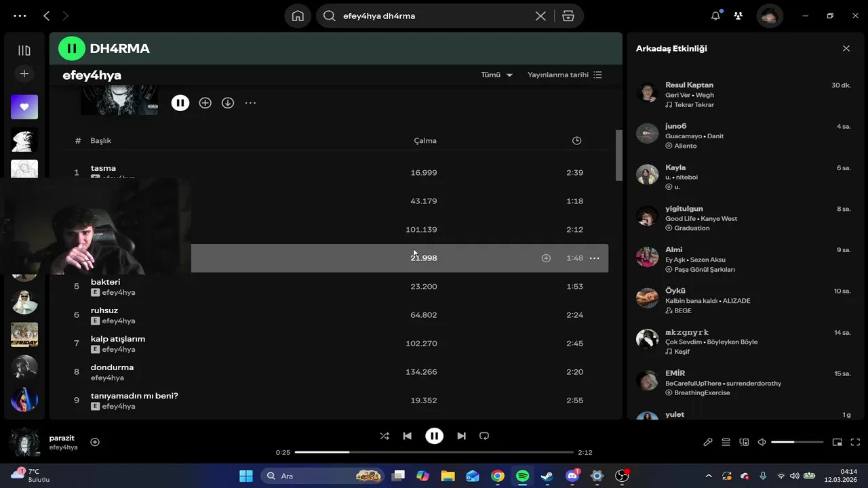868x488 pixels.
Task: Save album to library with plus icon
Action: point(205,103)
